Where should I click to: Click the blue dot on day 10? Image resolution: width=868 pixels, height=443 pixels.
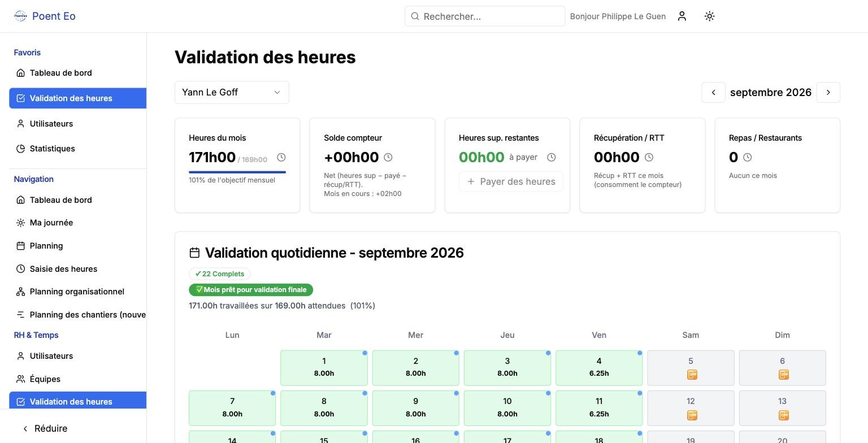pos(548,393)
